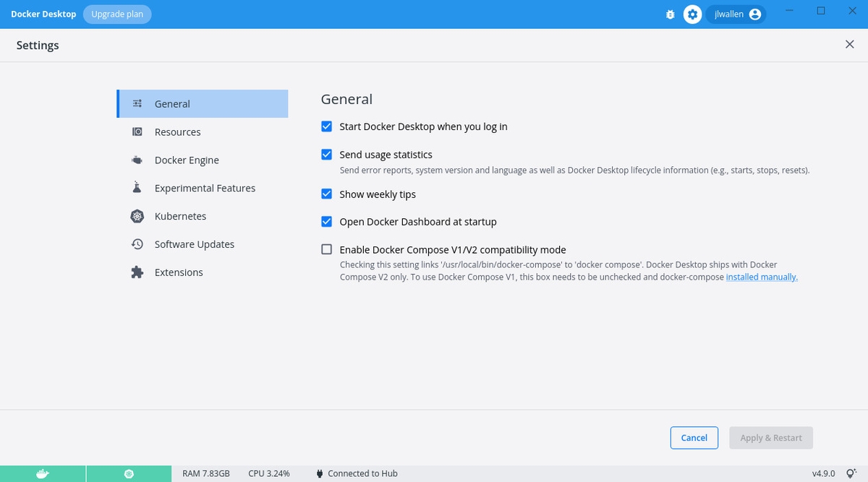Click the Docker Engine whale icon in sidebar
Viewport: 868px width, 482px height.
tap(137, 160)
